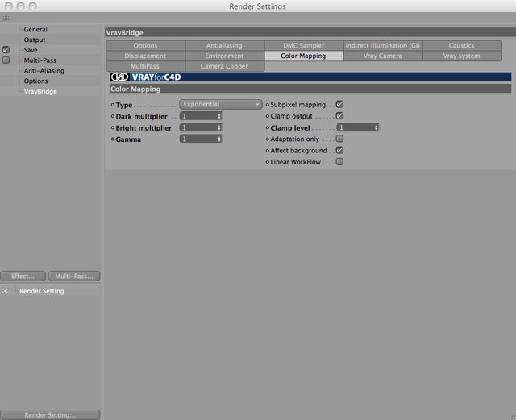The height and width of the screenshot is (420, 516).
Task: Switch to the Caustics tab
Action: pos(462,45)
